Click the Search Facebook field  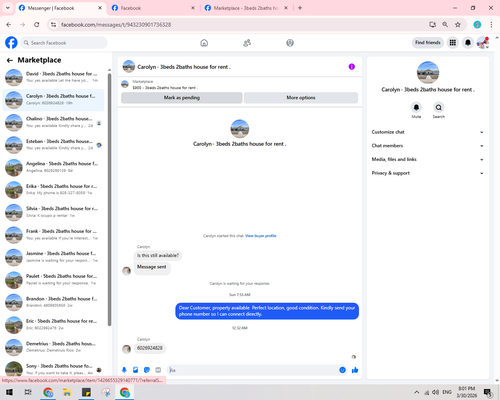(x=64, y=43)
